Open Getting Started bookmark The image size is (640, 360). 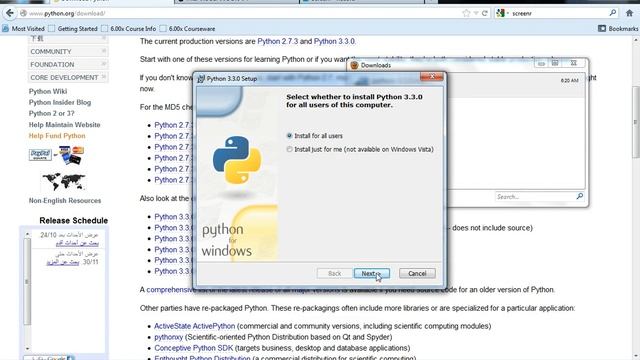73,29
